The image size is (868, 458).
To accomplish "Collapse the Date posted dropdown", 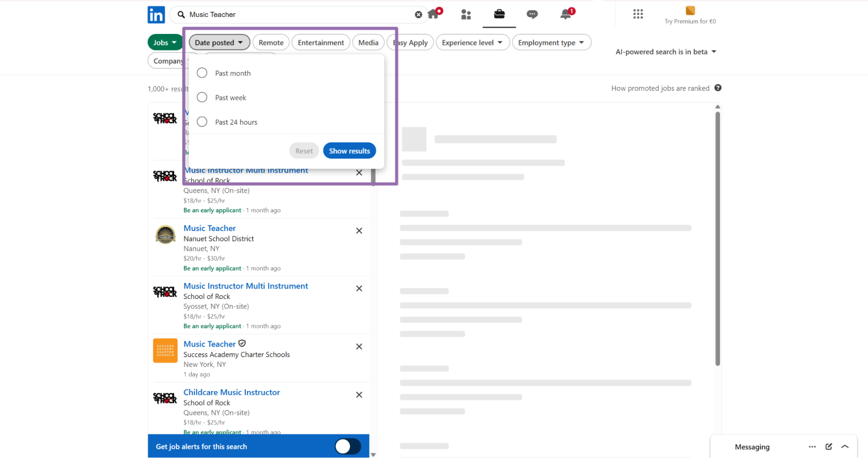I will 219,43.
